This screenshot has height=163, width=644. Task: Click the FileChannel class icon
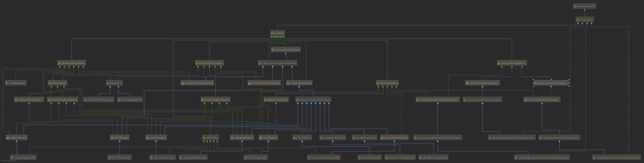coord(112,138)
